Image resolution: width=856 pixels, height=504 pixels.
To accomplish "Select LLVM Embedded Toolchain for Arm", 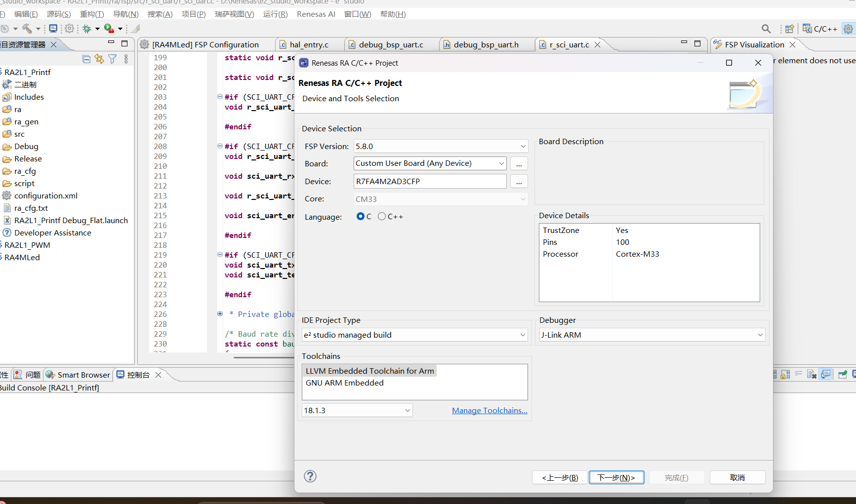I will click(x=369, y=371).
